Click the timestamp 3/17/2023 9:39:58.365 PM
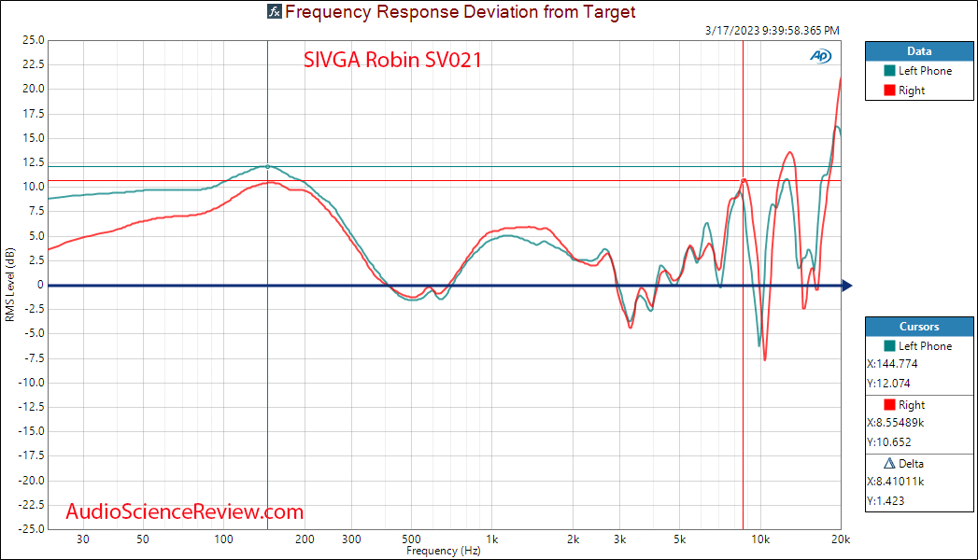The image size is (978, 560). (x=772, y=31)
